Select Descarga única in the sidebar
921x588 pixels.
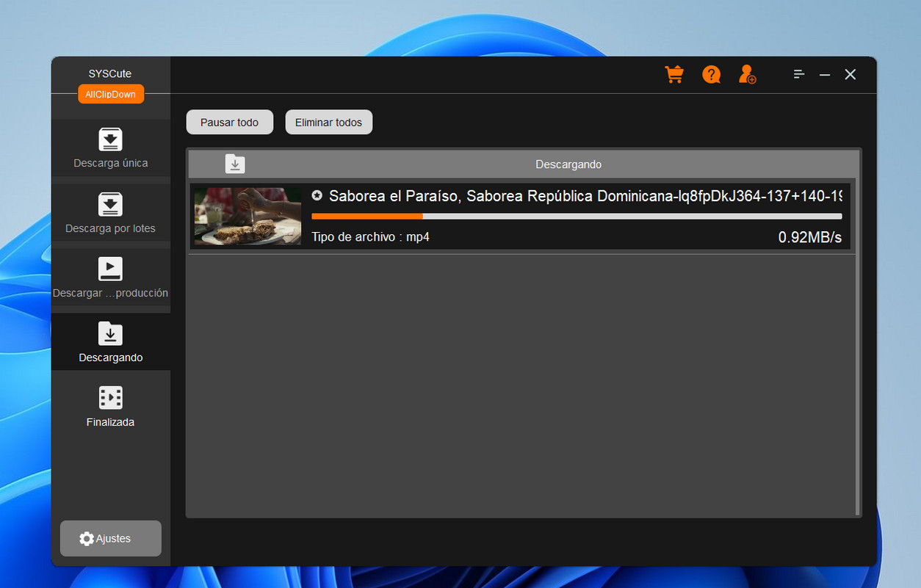tap(110, 148)
